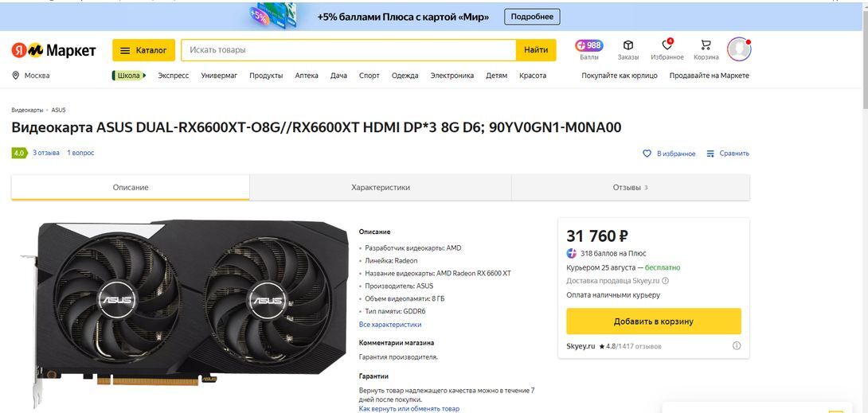Viewport: 868px width, 413px height.
Task: Click the info icon beside Skyey.ru delivery
Action: [665, 281]
